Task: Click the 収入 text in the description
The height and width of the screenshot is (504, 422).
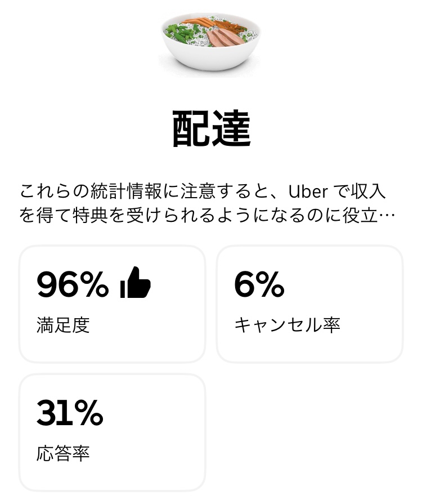Action: (372, 191)
